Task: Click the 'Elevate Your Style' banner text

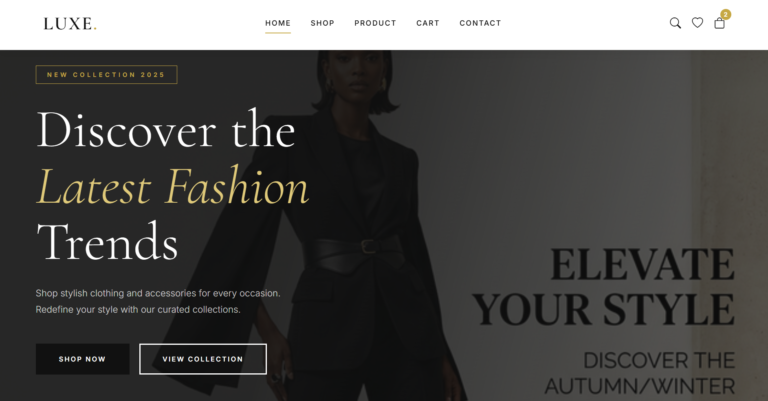Action: click(x=603, y=287)
